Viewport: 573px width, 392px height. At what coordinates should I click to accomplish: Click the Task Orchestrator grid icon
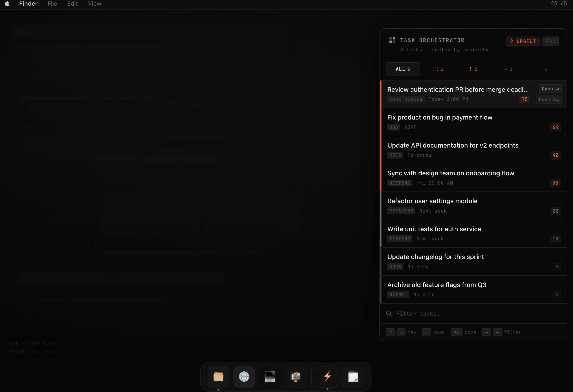[392, 40]
